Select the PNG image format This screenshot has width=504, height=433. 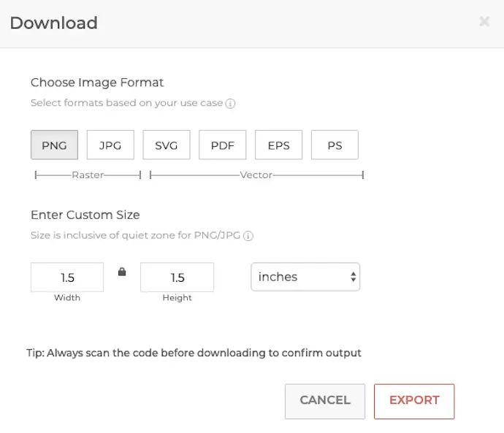[x=54, y=145]
